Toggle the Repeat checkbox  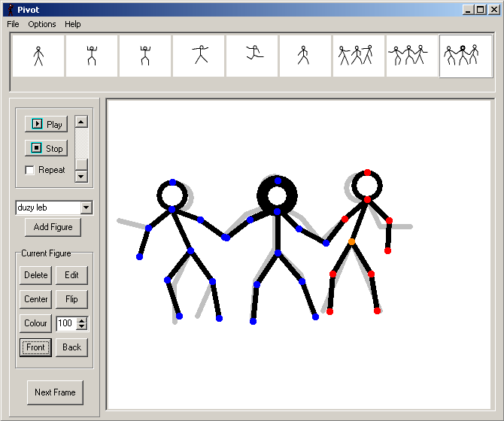point(29,170)
